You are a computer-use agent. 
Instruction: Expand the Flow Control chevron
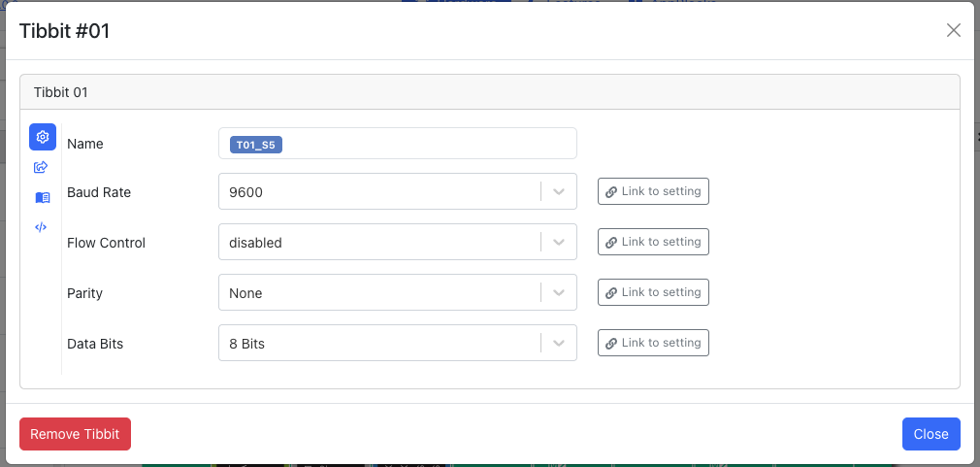point(559,242)
